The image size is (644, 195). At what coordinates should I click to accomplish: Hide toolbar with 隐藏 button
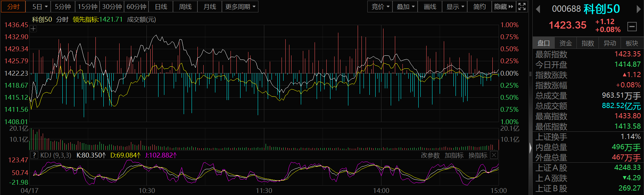[503, 7]
